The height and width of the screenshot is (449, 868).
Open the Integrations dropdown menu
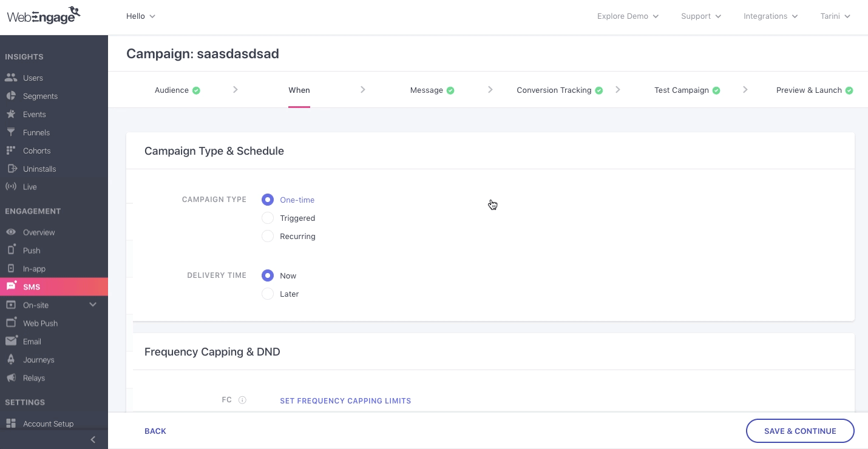click(771, 16)
